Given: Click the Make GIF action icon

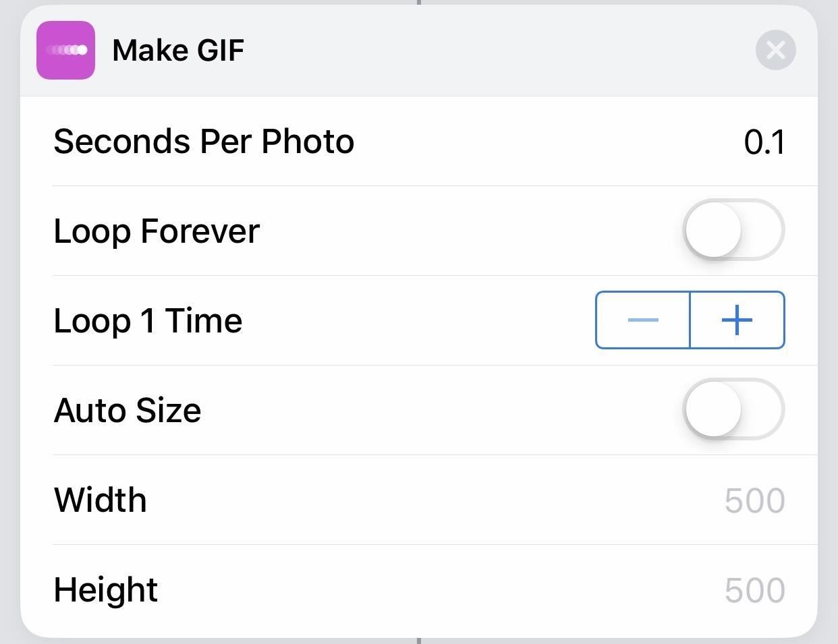Looking at the screenshot, I should pyautogui.click(x=65, y=49).
